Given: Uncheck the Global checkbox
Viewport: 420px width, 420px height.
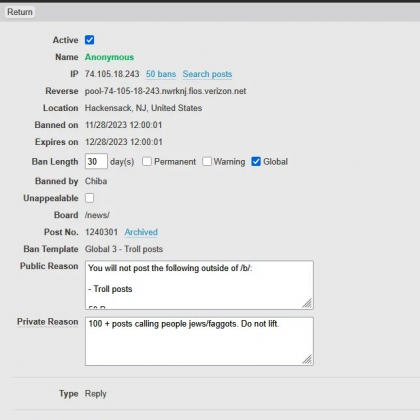Looking at the screenshot, I should 256,162.
